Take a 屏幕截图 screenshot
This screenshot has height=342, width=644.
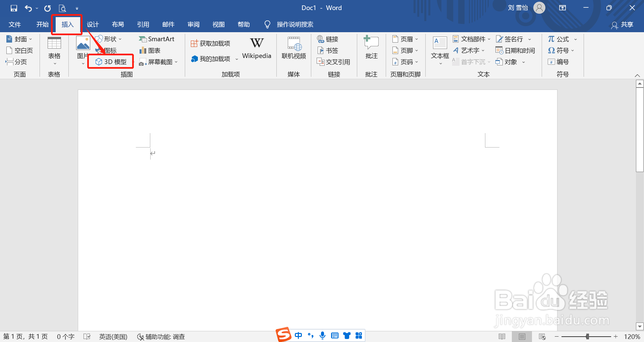(x=156, y=62)
